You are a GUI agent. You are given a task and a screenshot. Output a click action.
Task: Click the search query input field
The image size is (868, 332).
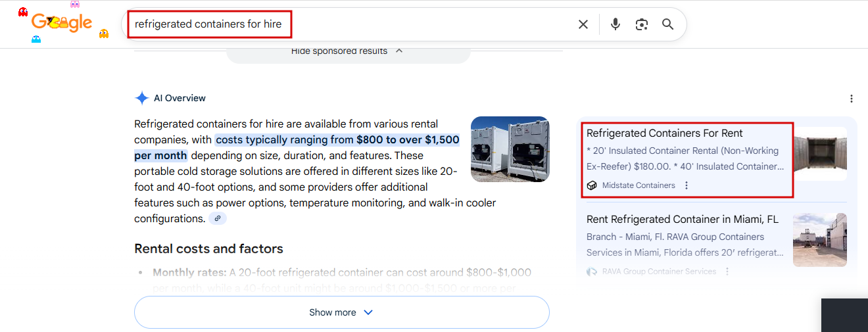pyautogui.click(x=355, y=24)
